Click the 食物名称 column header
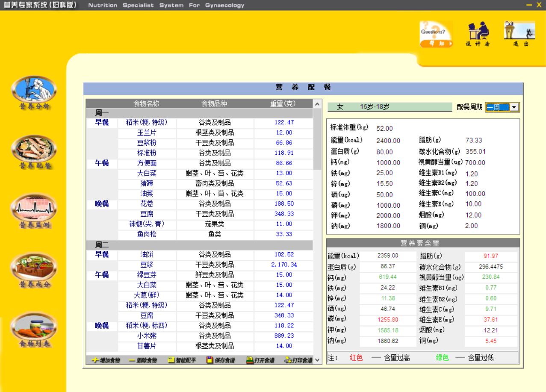546x392 pixels. pyautogui.click(x=147, y=104)
